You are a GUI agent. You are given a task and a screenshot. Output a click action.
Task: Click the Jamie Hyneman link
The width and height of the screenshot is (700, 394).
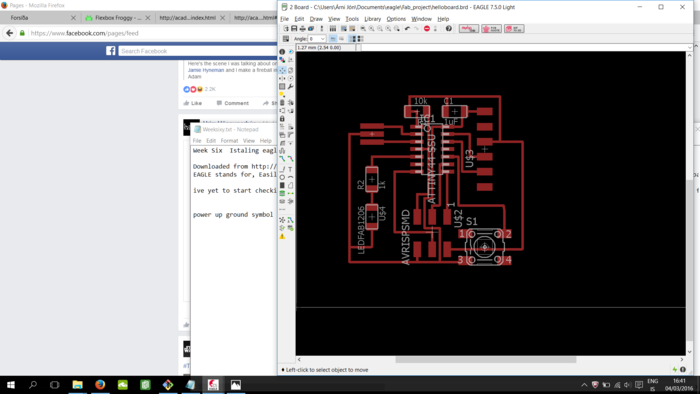pos(206,70)
